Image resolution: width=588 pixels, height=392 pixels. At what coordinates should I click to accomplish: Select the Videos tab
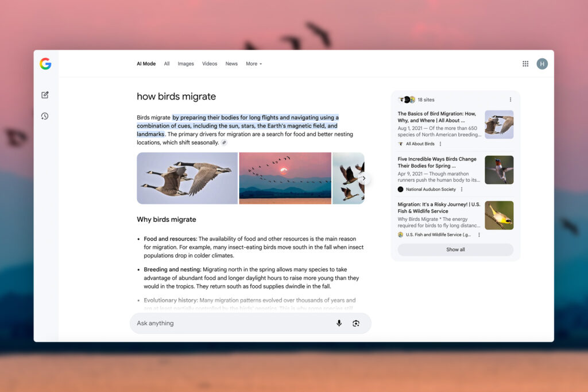(210, 64)
